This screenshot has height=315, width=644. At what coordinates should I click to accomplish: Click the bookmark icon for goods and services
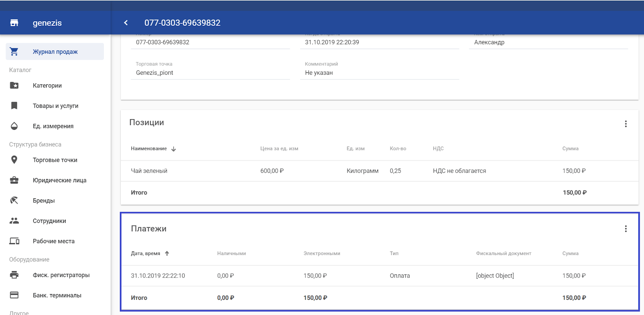pos(14,106)
